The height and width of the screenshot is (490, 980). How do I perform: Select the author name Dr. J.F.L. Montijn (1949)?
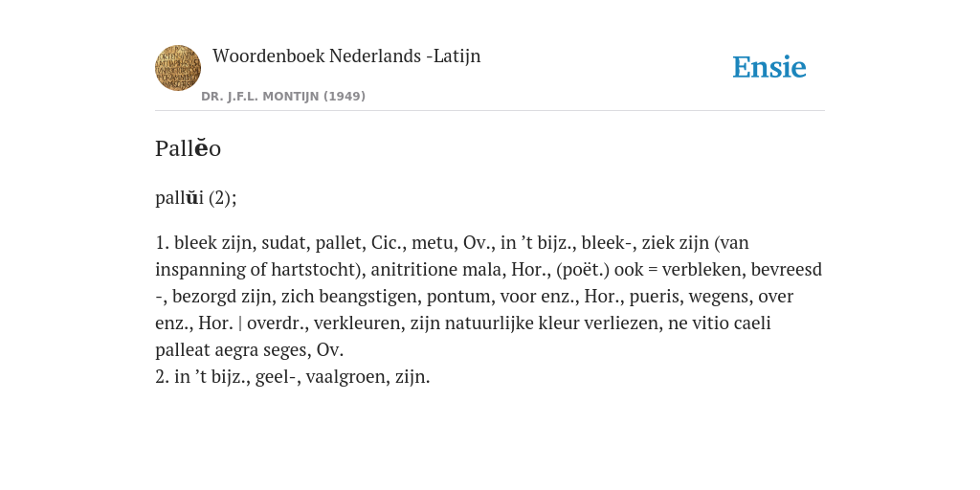pyautogui.click(x=283, y=97)
